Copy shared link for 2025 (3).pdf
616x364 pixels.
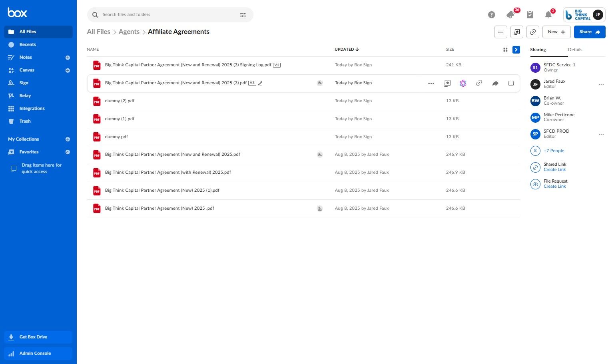pos(479,83)
